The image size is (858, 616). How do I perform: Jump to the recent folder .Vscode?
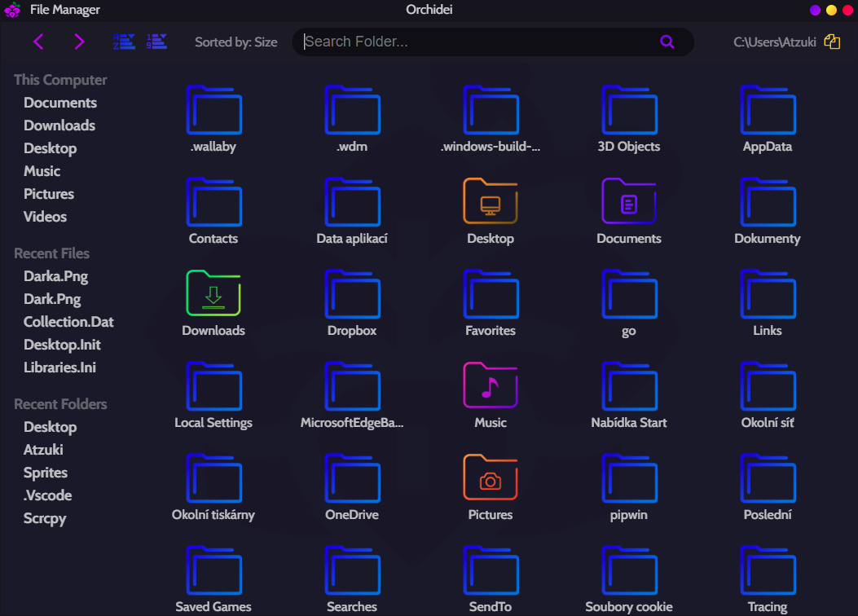coord(48,495)
